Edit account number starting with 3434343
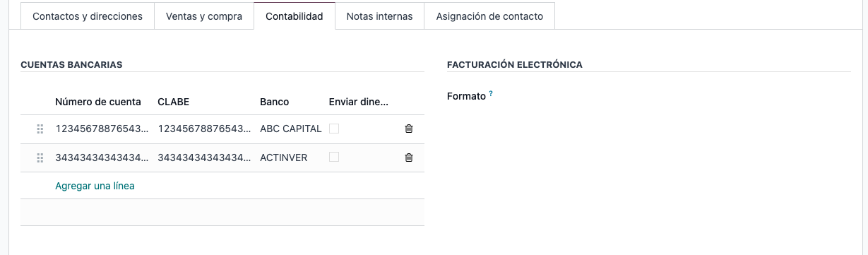Viewport: 868px width, 255px height. point(102,158)
